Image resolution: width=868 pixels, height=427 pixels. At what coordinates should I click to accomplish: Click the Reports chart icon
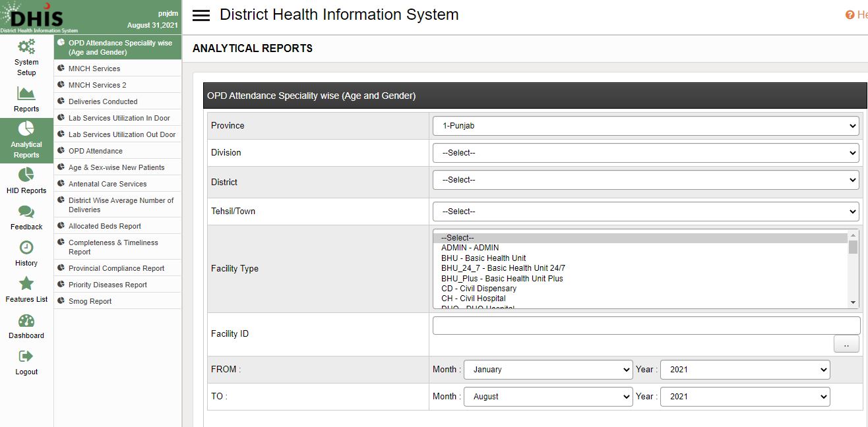click(x=26, y=94)
